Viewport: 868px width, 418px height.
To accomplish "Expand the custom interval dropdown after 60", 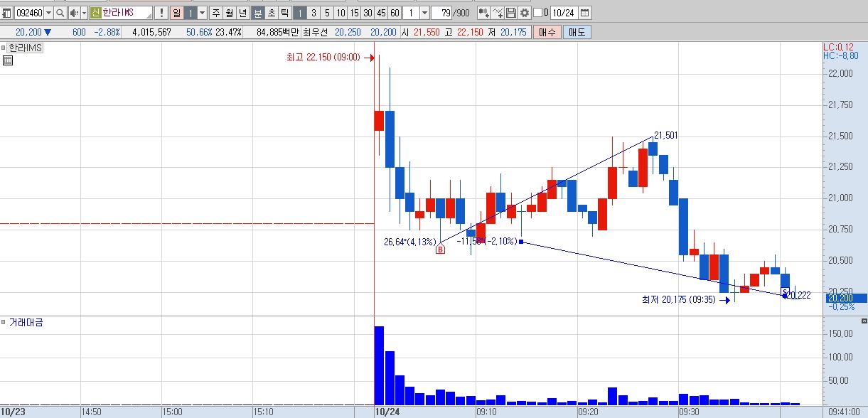I will (424, 13).
